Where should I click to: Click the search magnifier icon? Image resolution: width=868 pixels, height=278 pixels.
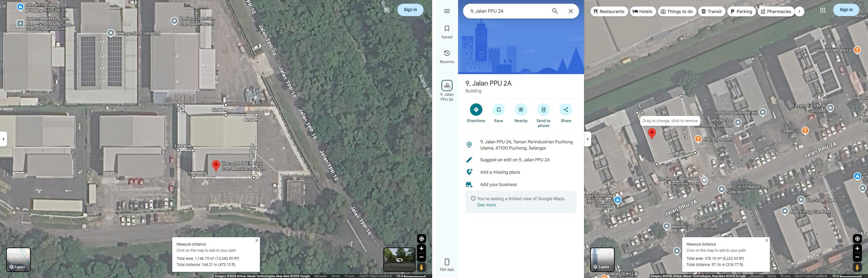click(x=555, y=11)
